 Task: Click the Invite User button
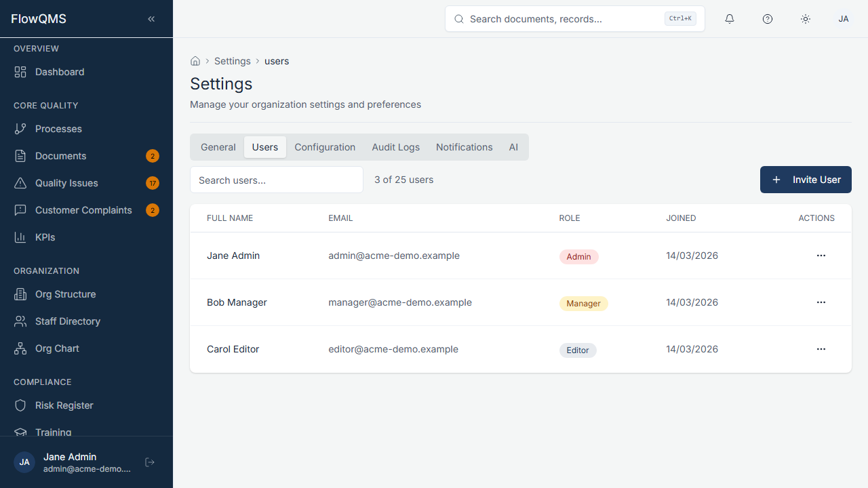pos(806,180)
